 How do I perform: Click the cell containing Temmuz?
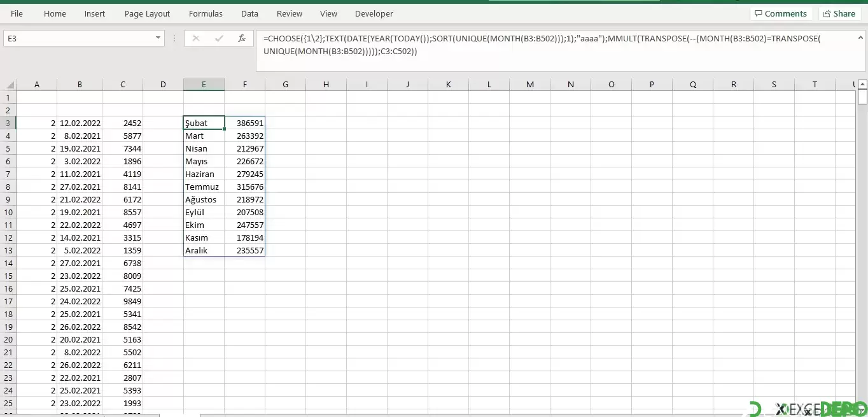point(204,187)
